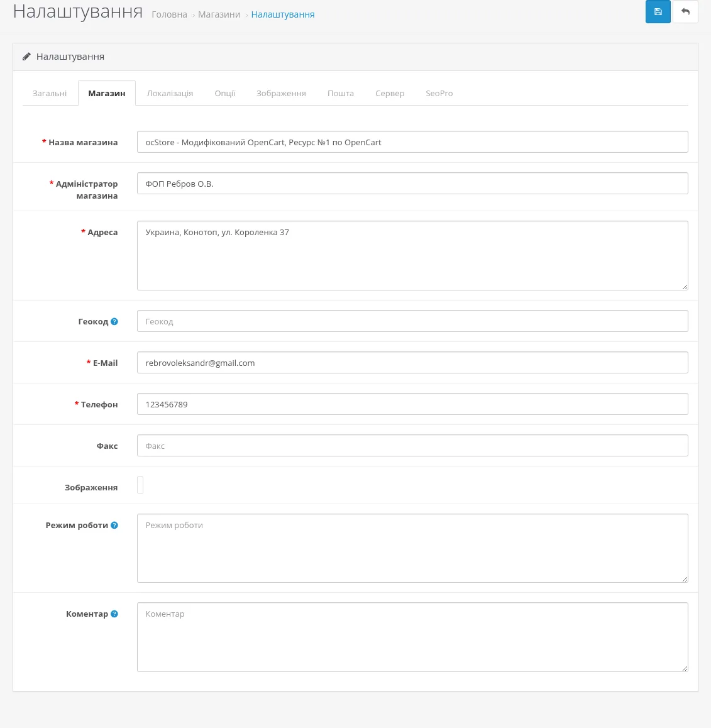Select the SeoPro tab
The image size is (711, 728).
coord(439,93)
